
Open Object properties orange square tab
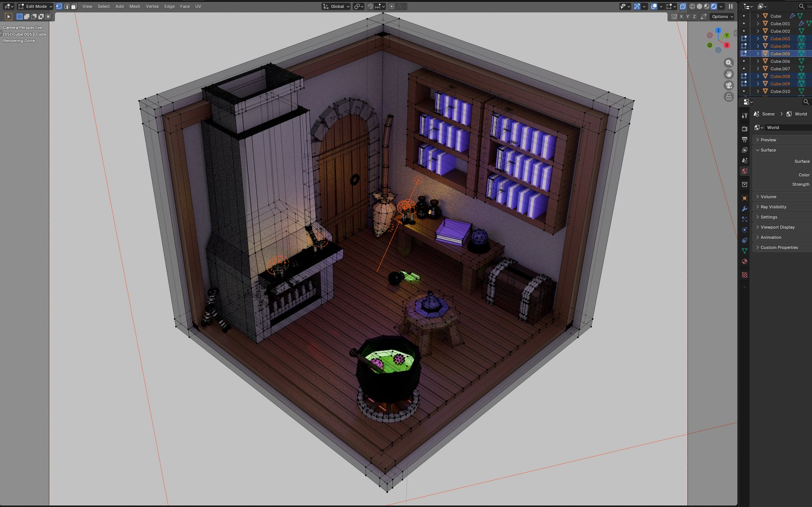coord(744,198)
